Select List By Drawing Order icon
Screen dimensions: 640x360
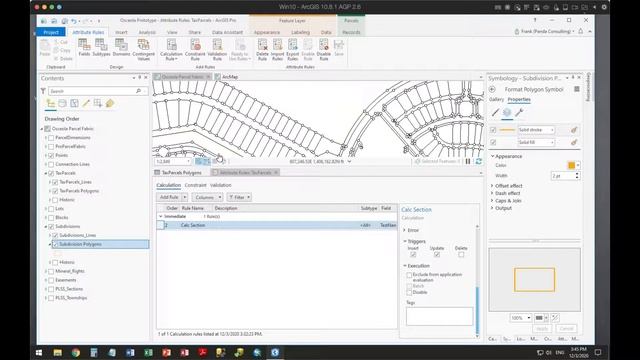pos(51,104)
